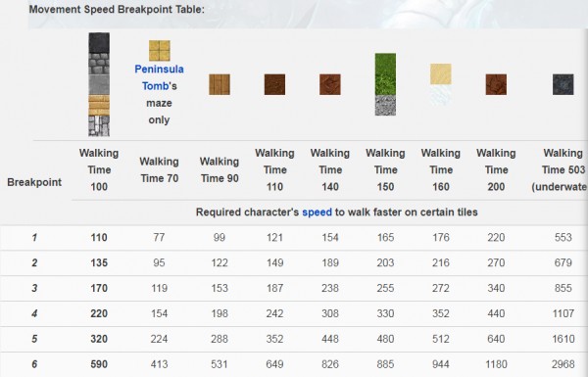This screenshot has height=377, width=588.
Task: Click the Walking Time 150 column header
Action: (385, 169)
